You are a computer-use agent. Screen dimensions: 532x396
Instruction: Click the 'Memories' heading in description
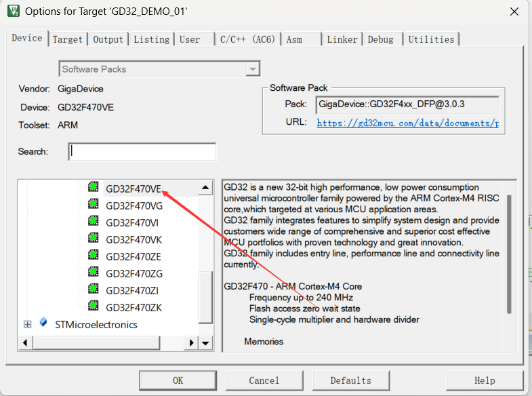(x=264, y=341)
